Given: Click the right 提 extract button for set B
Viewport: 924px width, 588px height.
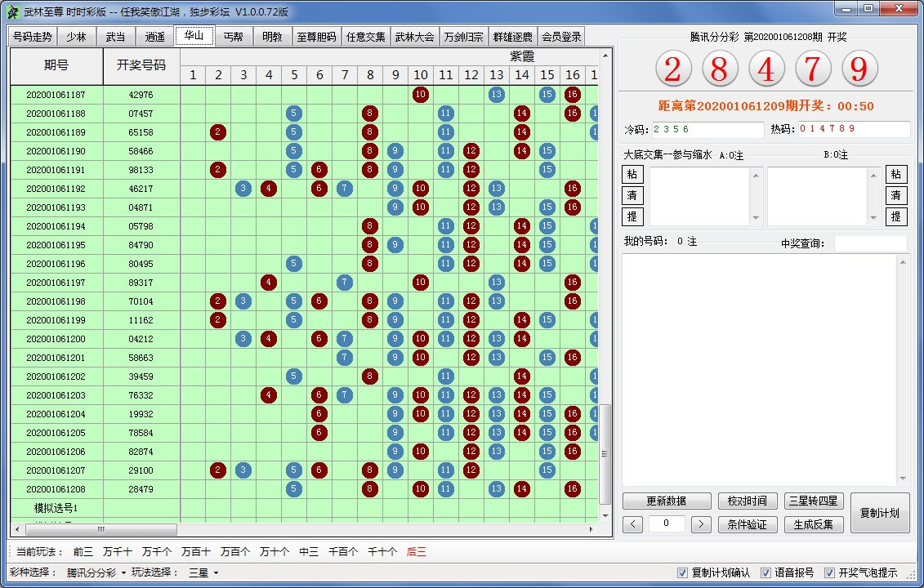Looking at the screenshot, I should tap(896, 216).
